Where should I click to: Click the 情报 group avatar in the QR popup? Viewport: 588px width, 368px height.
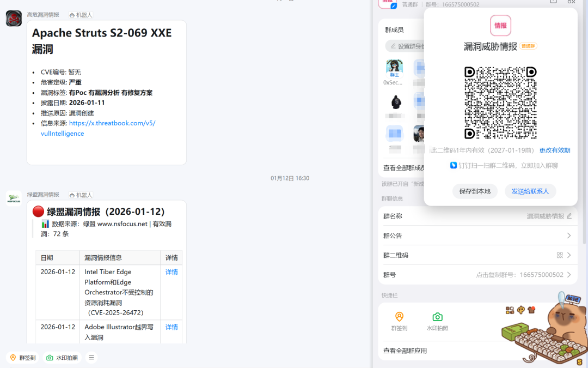click(500, 25)
